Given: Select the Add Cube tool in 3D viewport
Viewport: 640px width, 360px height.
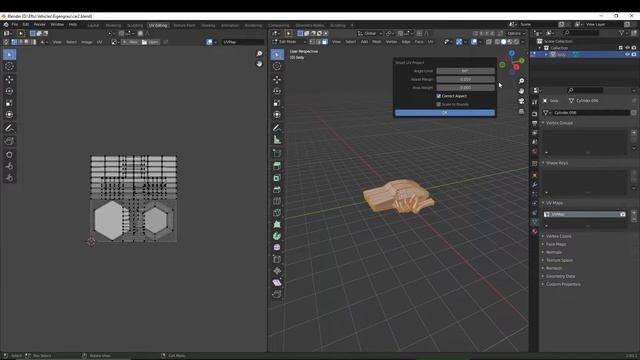Looking at the screenshot, I should point(277,153).
